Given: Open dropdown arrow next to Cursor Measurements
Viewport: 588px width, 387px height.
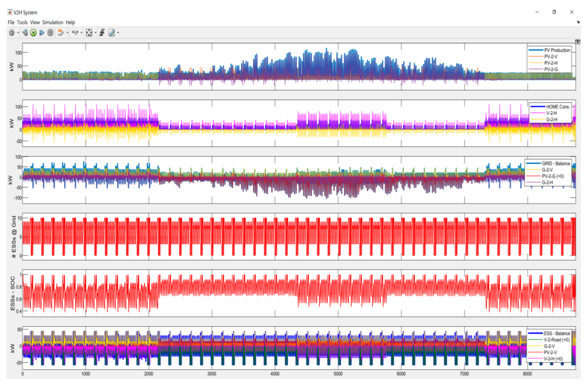Looking at the screenshot, I should pyautogui.click(x=118, y=33).
